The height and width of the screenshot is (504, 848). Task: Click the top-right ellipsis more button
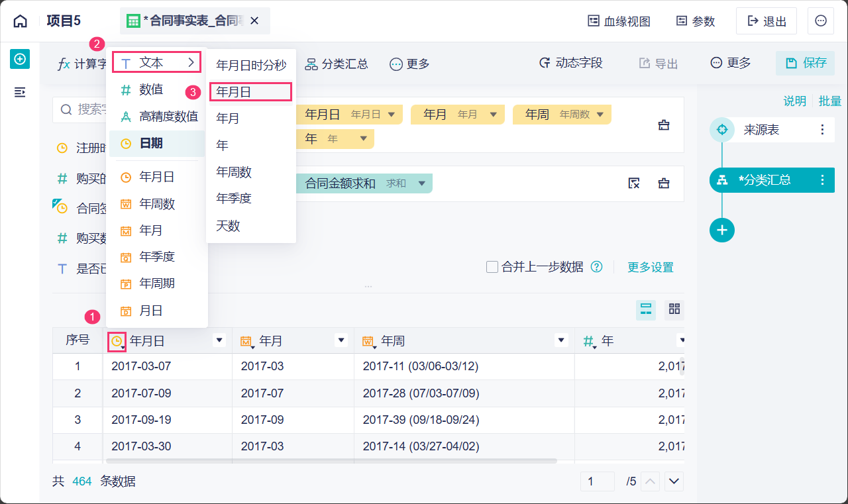[x=821, y=21]
